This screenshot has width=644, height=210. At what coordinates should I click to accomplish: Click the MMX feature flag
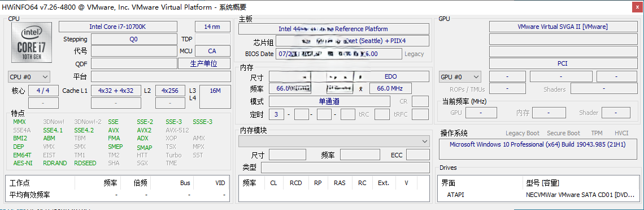(19, 122)
